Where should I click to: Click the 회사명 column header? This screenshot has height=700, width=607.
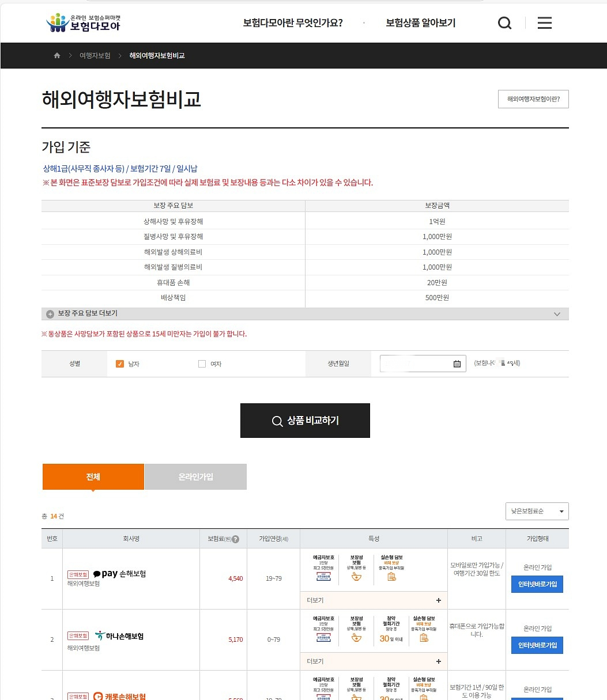click(131, 539)
